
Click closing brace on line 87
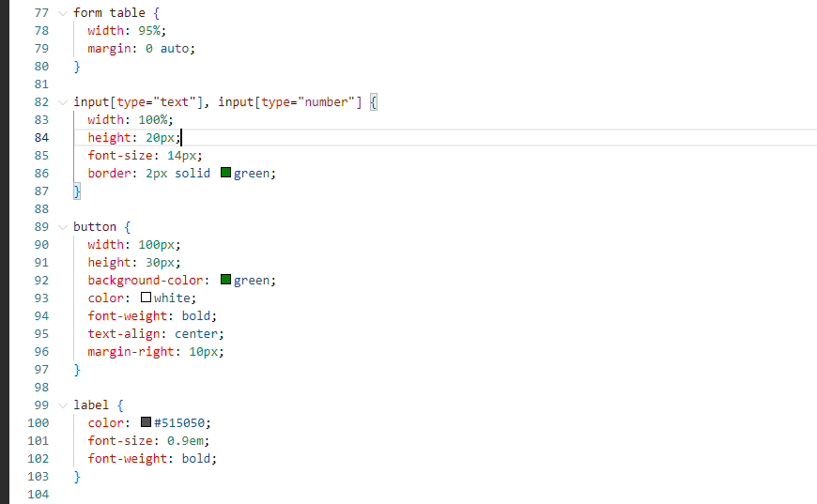77,191
